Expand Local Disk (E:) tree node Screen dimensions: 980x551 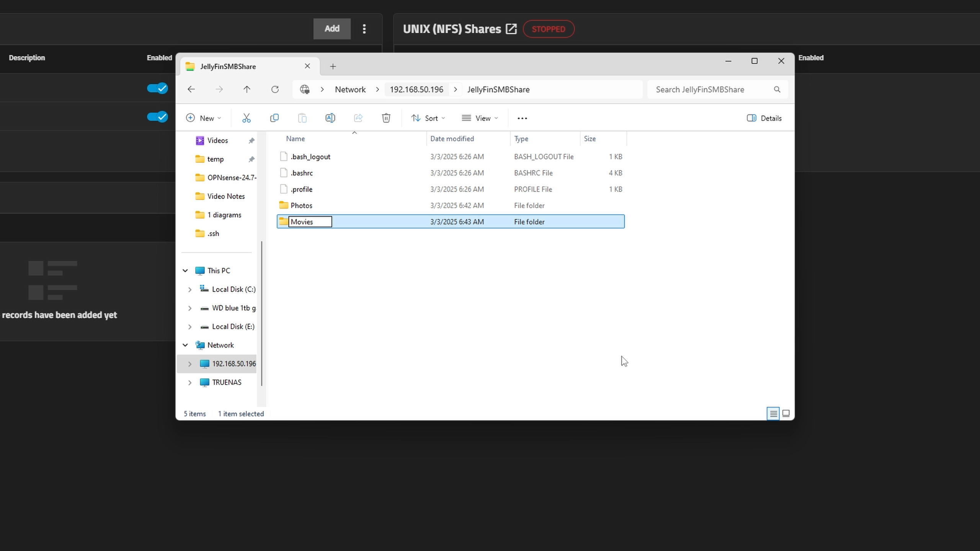(x=189, y=327)
